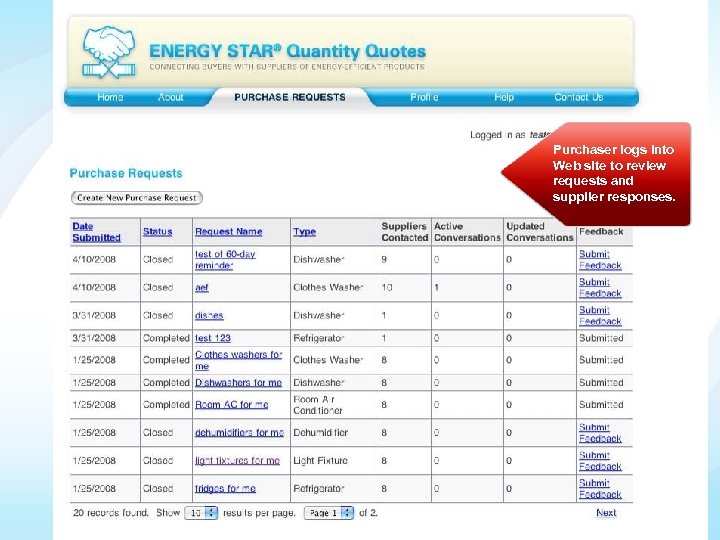Open the results per page dropdown
The width and height of the screenshot is (720, 540).
[201, 513]
